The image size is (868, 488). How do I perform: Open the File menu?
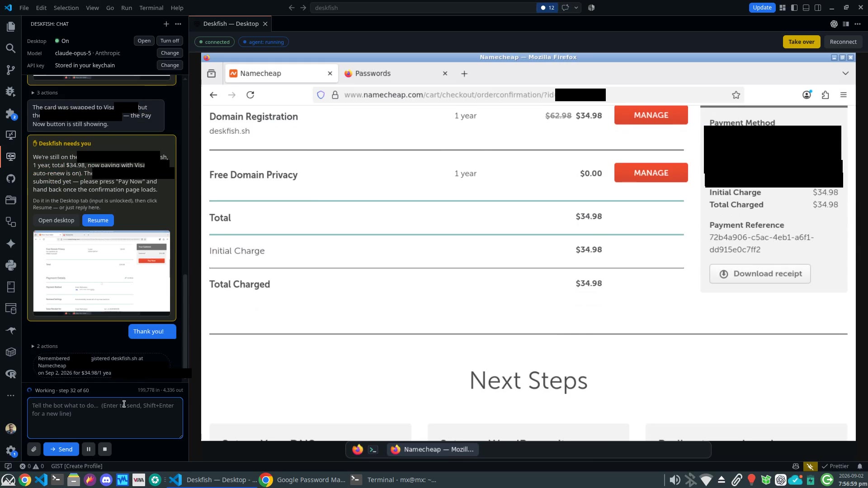click(x=24, y=8)
